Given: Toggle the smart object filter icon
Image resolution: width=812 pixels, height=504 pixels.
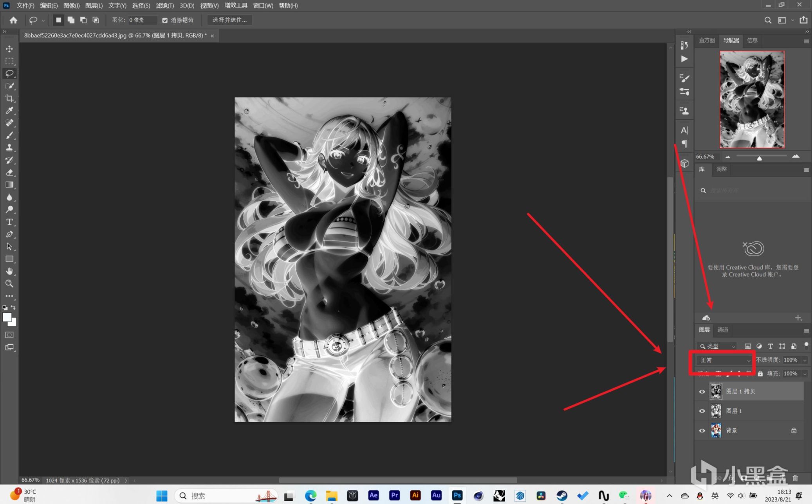Looking at the screenshot, I should (x=794, y=346).
